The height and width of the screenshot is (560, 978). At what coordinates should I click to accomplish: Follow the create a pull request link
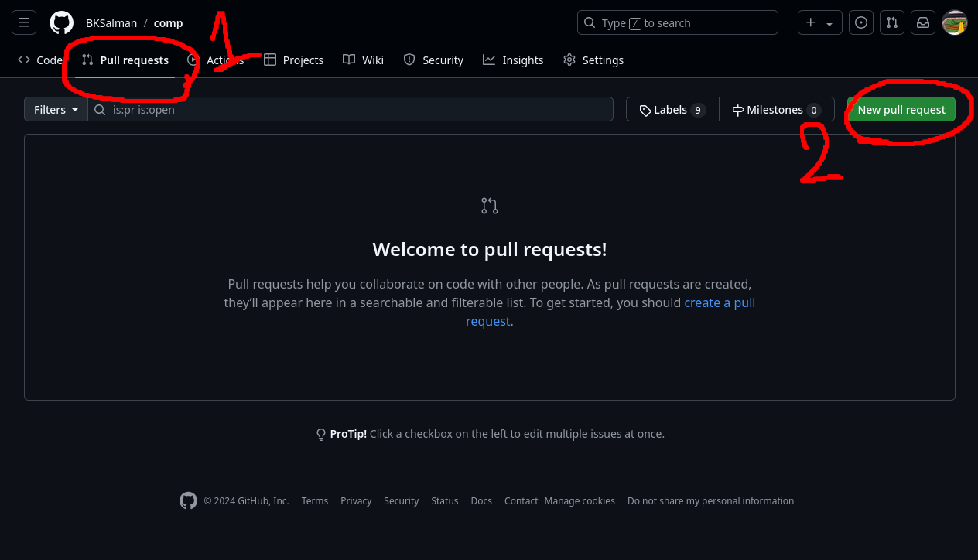[x=719, y=303]
